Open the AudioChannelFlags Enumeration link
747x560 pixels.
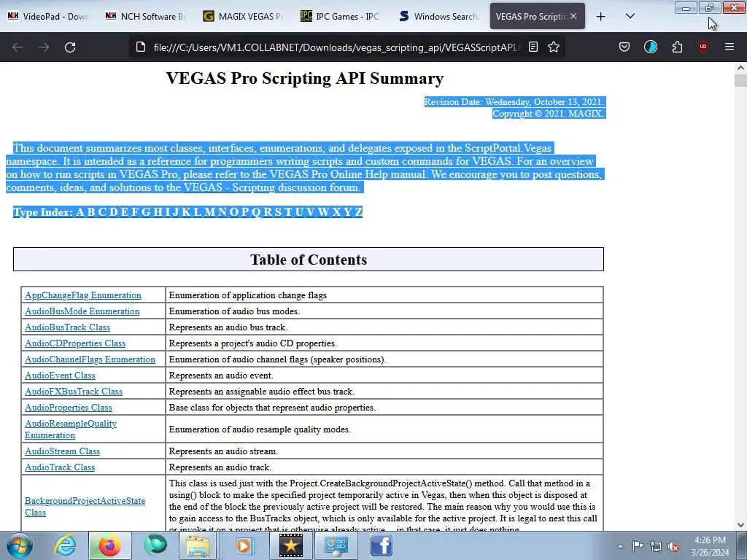click(90, 359)
